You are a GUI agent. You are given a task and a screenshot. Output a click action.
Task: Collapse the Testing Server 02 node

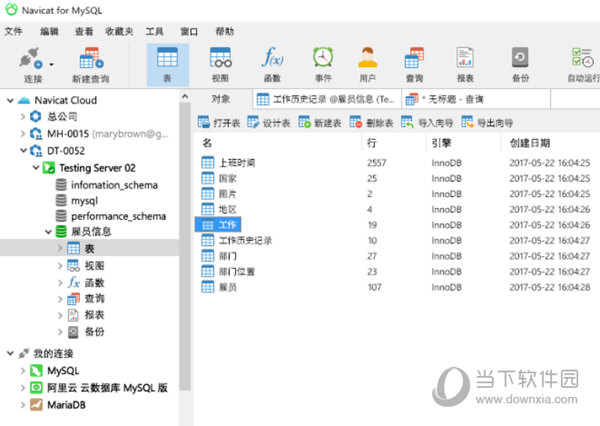click(36, 168)
